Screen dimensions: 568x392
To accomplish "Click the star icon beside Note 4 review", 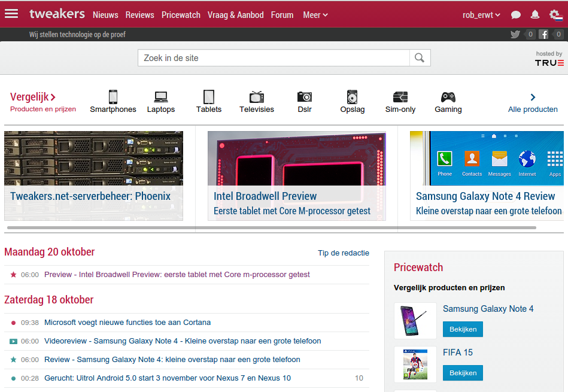I will [x=13, y=360].
